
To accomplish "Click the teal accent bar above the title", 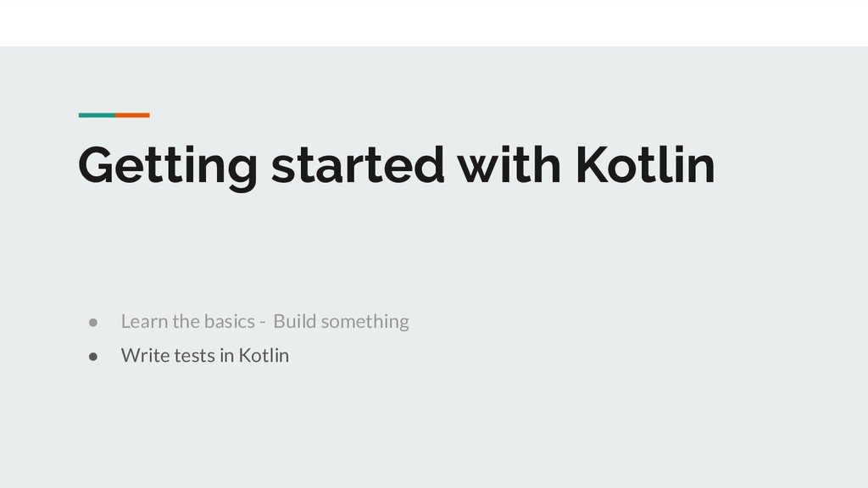I will (97, 115).
